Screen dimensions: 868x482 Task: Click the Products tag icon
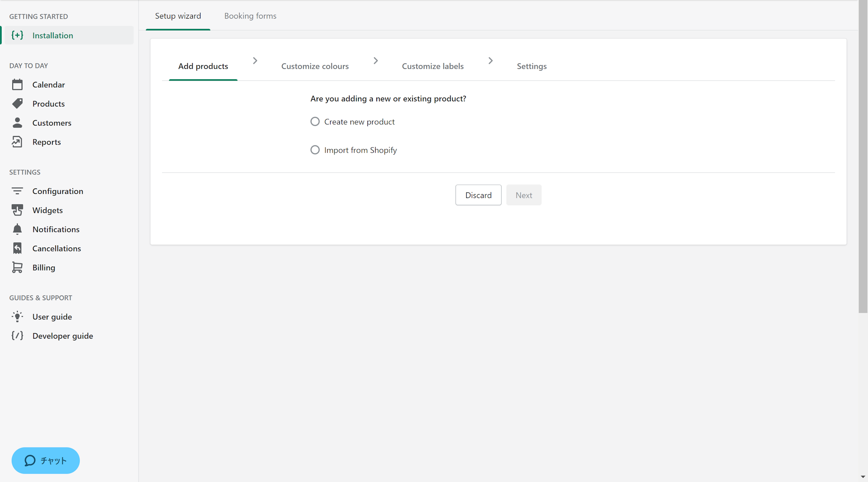click(x=17, y=103)
